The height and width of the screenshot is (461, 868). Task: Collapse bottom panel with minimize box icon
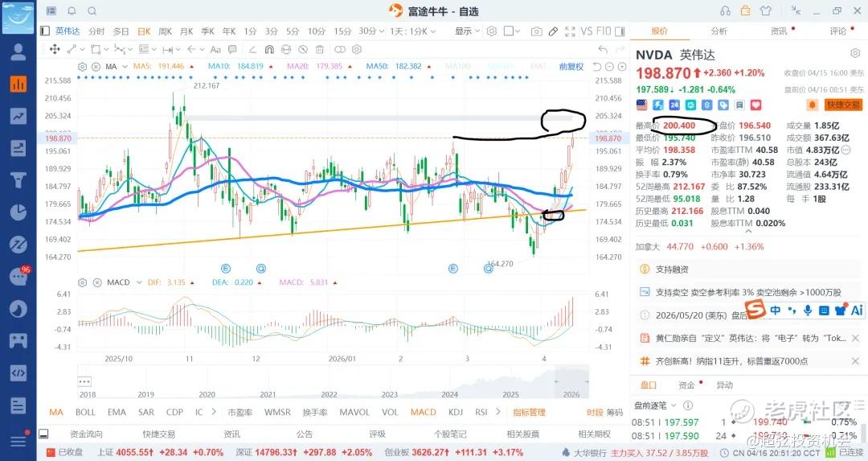(x=43, y=434)
